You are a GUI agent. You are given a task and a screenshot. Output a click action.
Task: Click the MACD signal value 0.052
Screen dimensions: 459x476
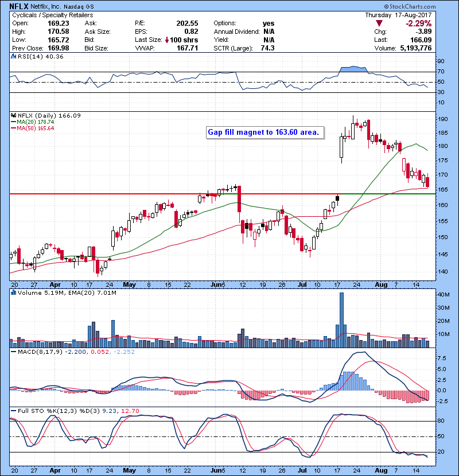click(100, 352)
